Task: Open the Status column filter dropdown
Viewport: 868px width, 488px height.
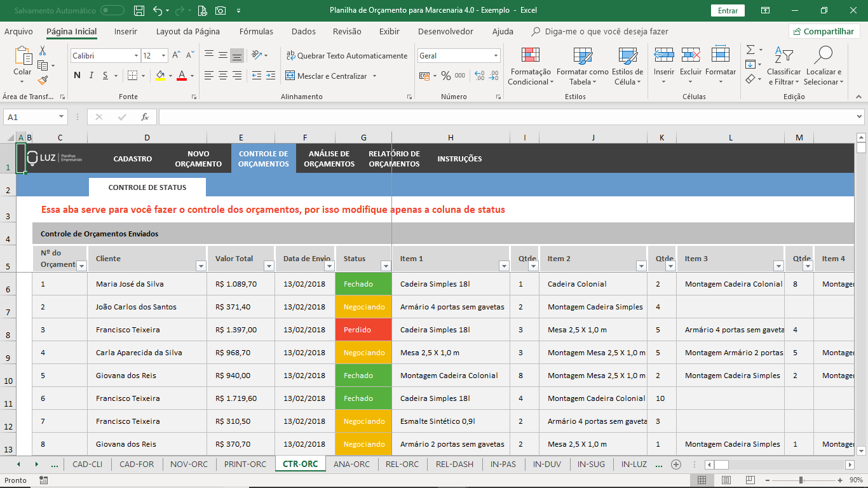Action: click(x=385, y=266)
